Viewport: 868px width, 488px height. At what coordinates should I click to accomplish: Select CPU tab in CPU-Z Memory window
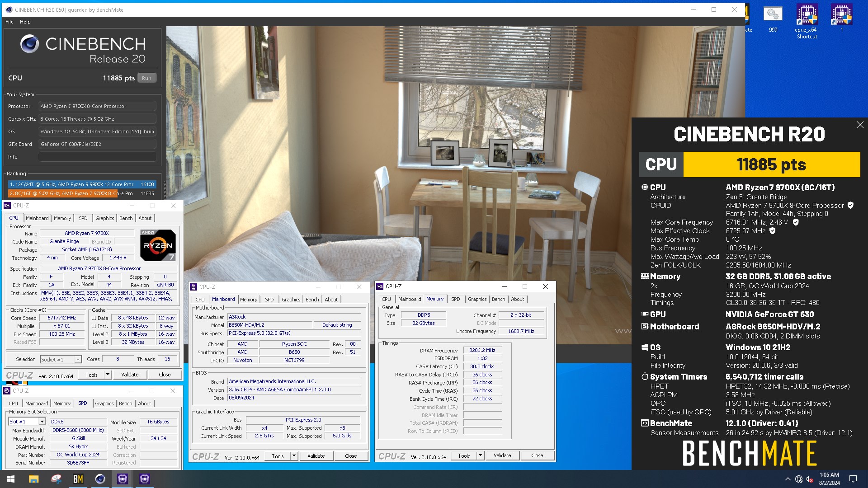coord(387,299)
